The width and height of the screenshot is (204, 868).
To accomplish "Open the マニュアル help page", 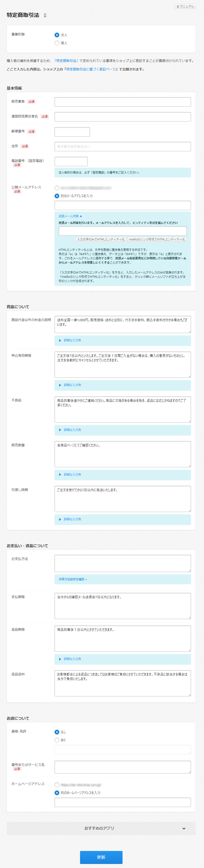I will point(185,6).
